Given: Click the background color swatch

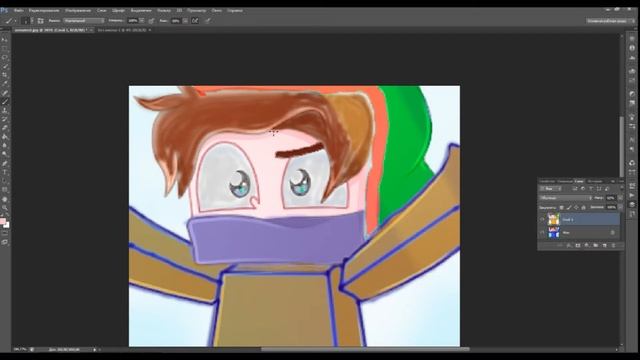Looking at the screenshot, I should coord(7,225).
